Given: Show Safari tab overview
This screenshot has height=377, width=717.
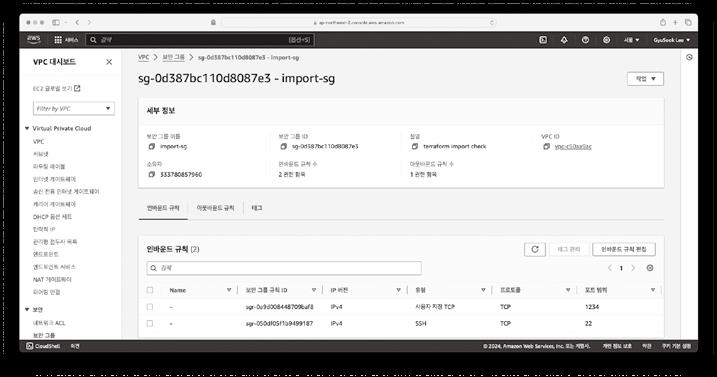Looking at the screenshot, I should pos(688,22).
